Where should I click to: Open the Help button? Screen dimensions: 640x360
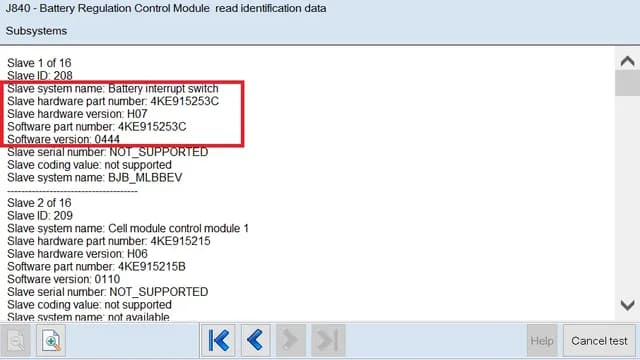542,340
